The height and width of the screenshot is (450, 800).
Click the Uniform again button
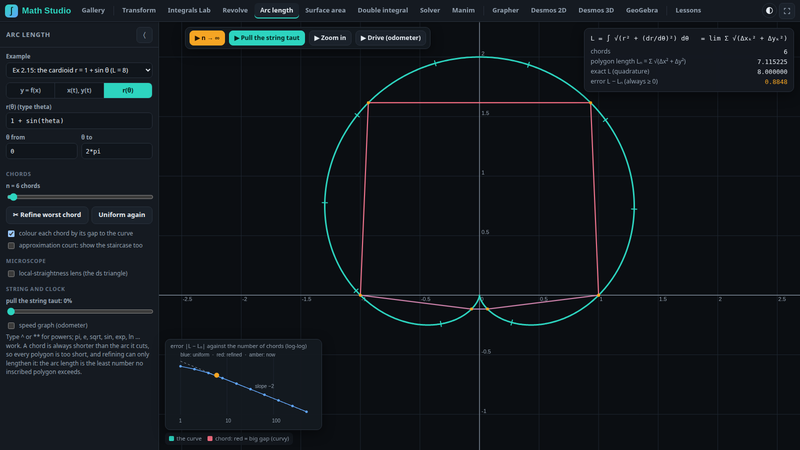(x=122, y=215)
